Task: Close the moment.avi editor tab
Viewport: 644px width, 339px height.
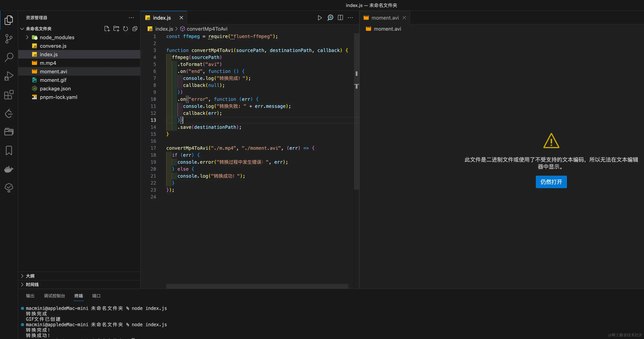Action: (x=404, y=18)
